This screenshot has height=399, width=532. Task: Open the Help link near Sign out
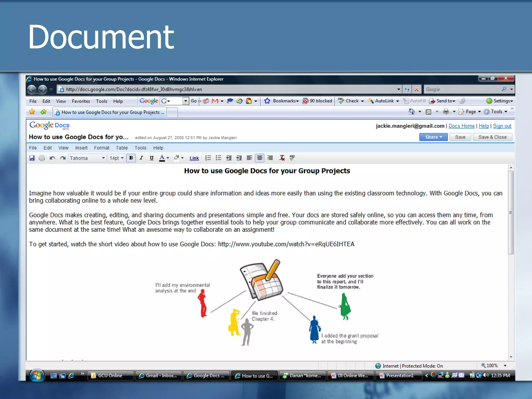tap(484, 126)
